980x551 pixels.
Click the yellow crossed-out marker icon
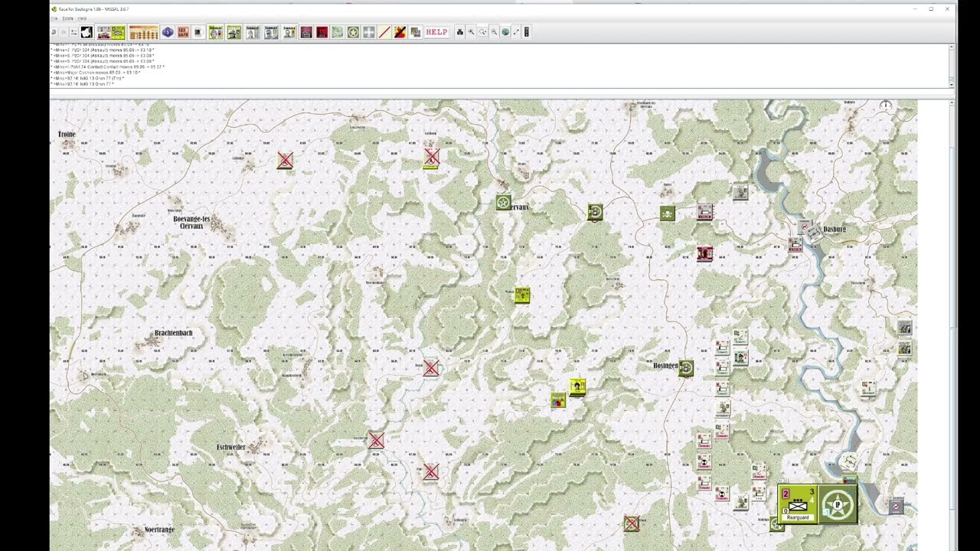(x=400, y=32)
